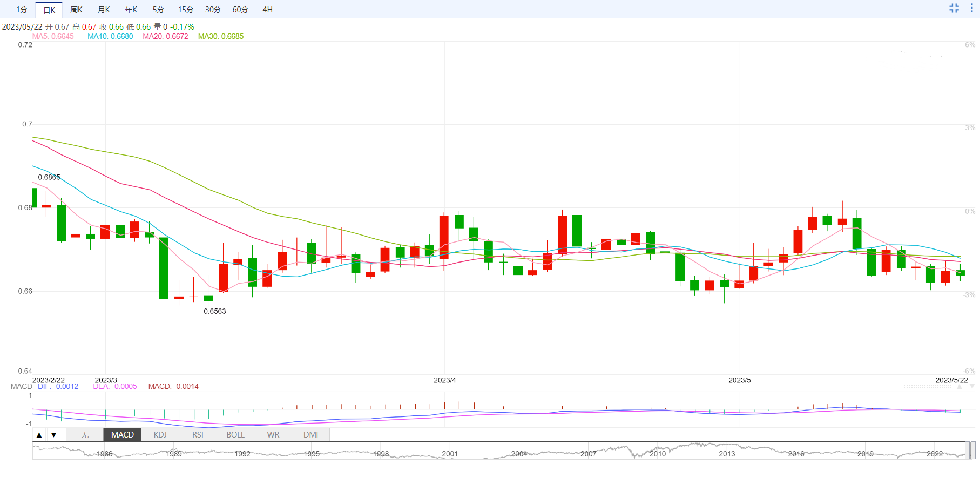Viewport: 980px width, 477px height.
Task: Select the 5分 timeframe tab
Action: click(158, 10)
